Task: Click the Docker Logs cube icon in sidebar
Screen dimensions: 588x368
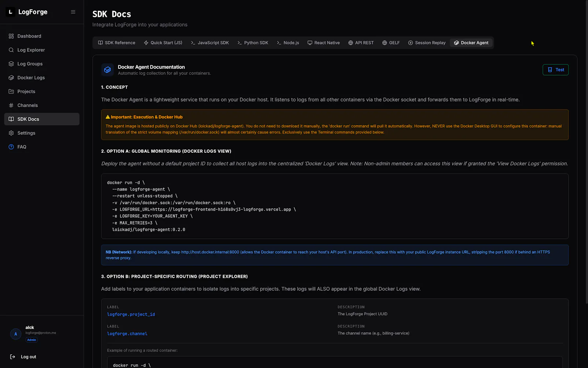Action: coord(11,78)
